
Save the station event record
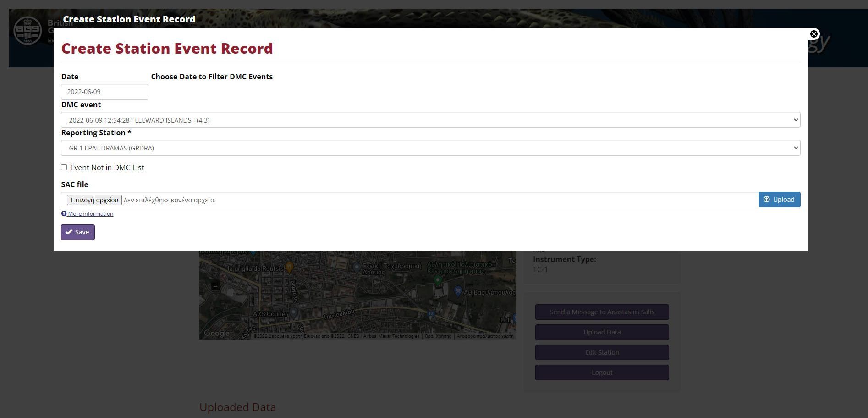pyautogui.click(x=78, y=232)
